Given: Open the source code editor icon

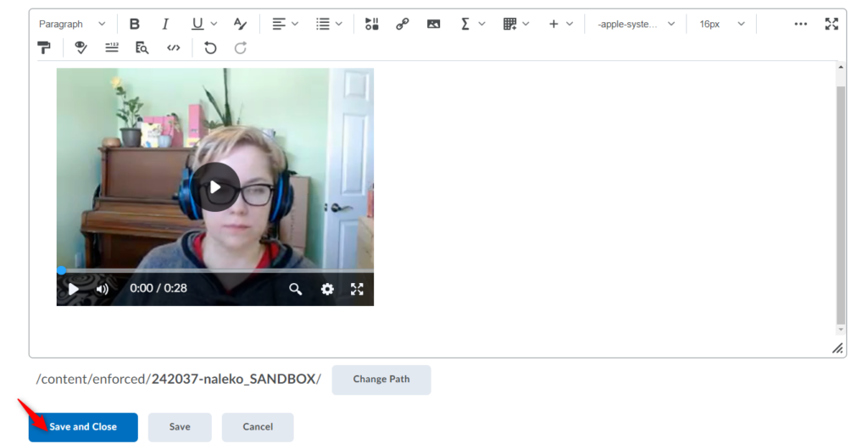Looking at the screenshot, I should [173, 48].
